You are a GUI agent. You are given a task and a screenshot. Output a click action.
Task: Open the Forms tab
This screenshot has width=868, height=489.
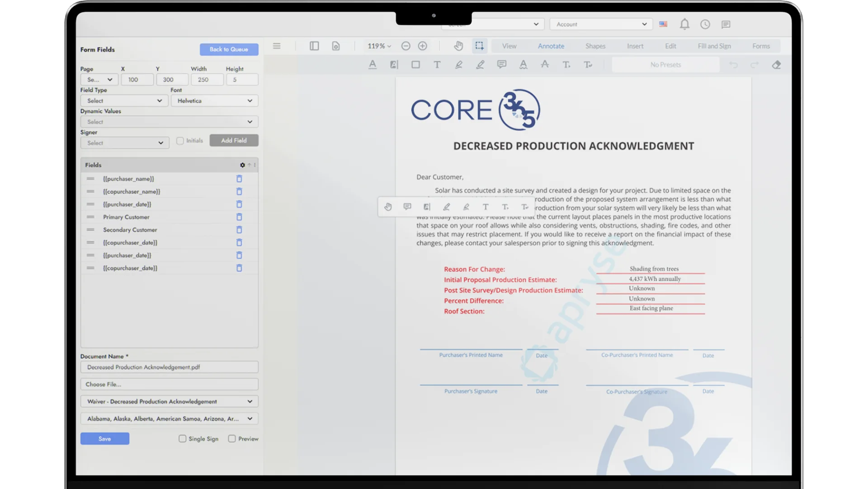pyautogui.click(x=761, y=46)
